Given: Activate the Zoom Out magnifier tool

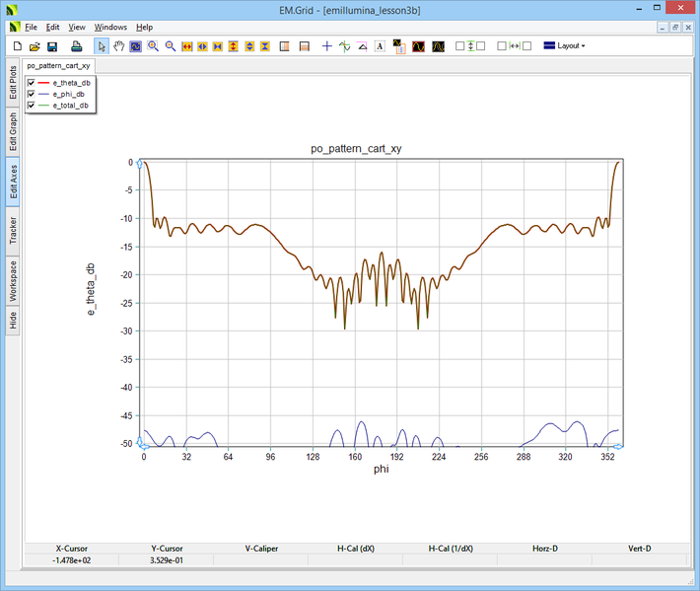Looking at the screenshot, I should click(x=170, y=46).
